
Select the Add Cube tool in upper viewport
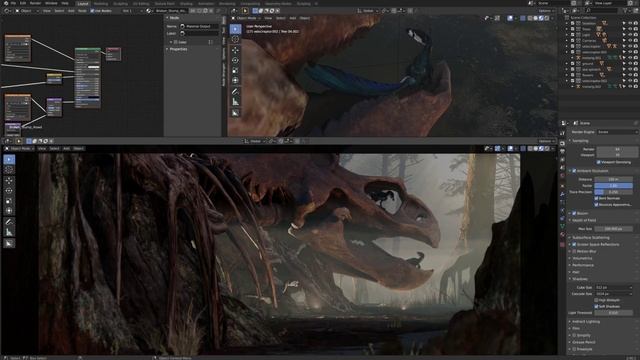pos(235,113)
